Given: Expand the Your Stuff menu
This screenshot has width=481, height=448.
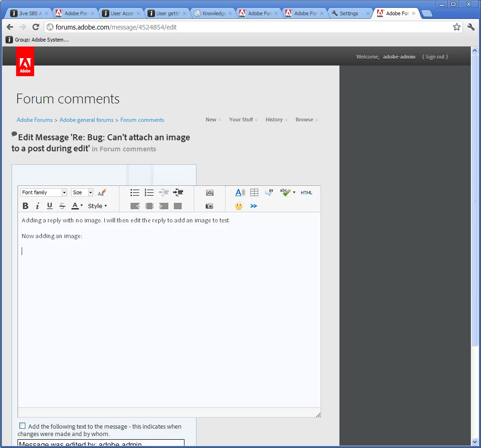Looking at the screenshot, I should (x=243, y=119).
